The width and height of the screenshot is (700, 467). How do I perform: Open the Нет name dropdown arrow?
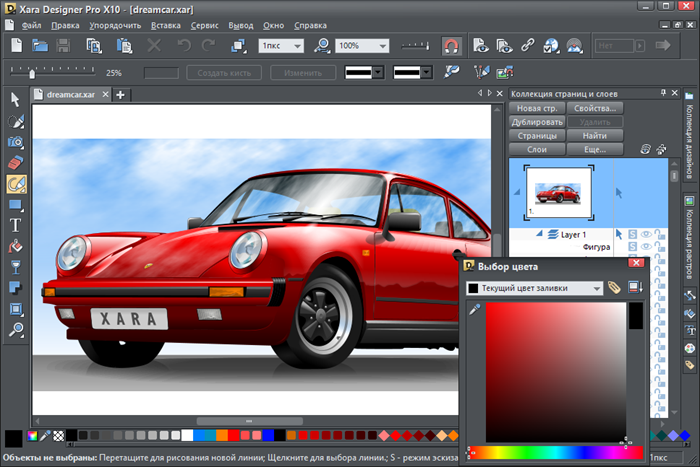(x=640, y=46)
